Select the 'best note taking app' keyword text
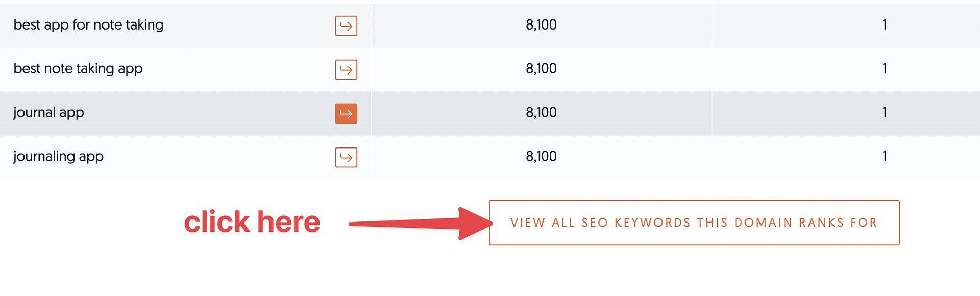The height and width of the screenshot is (296, 980). (78, 69)
